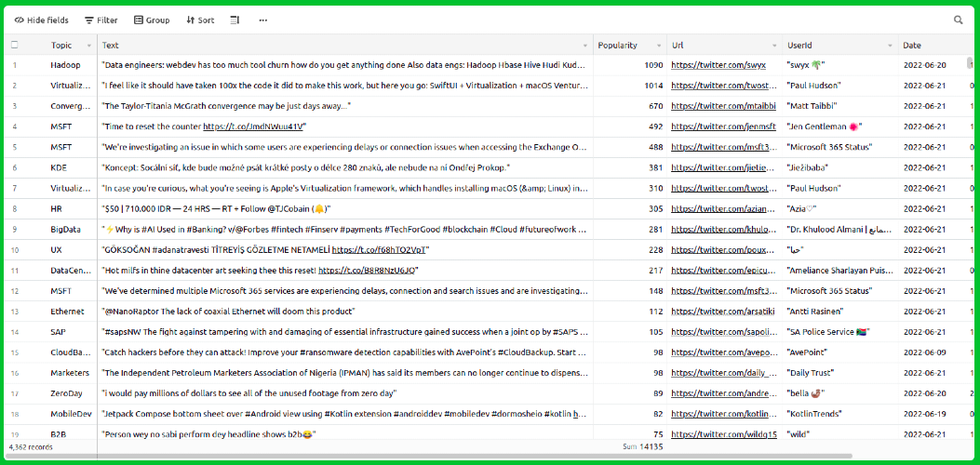Open the twitter.com/wildg15 link
The width and height of the screenshot is (980, 465).
[x=724, y=434]
